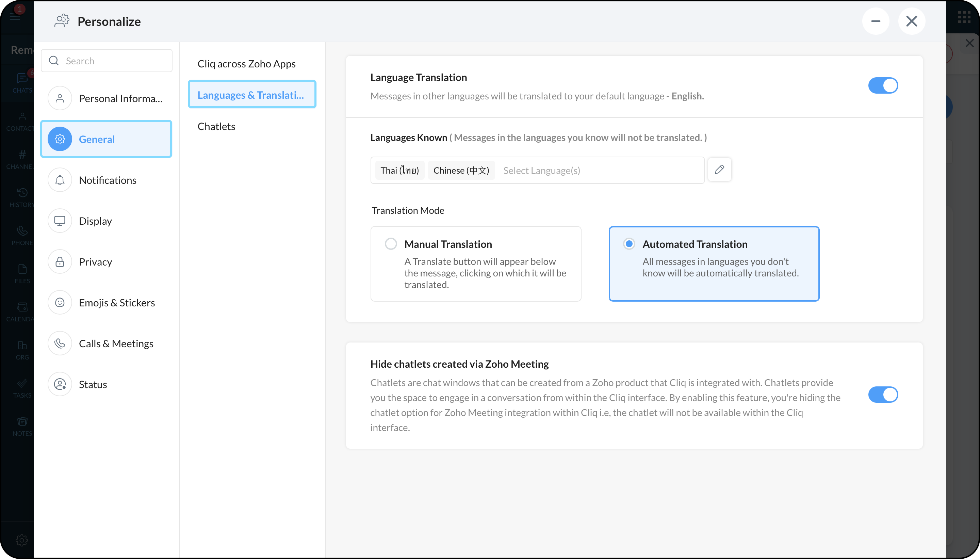Switch to Cliq across Zoho Apps tab
Screen dimensions: 980x559
[246, 64]
